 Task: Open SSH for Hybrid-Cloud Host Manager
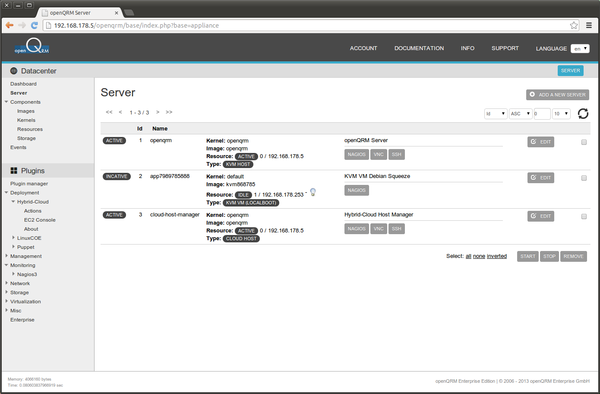point(396,229)
